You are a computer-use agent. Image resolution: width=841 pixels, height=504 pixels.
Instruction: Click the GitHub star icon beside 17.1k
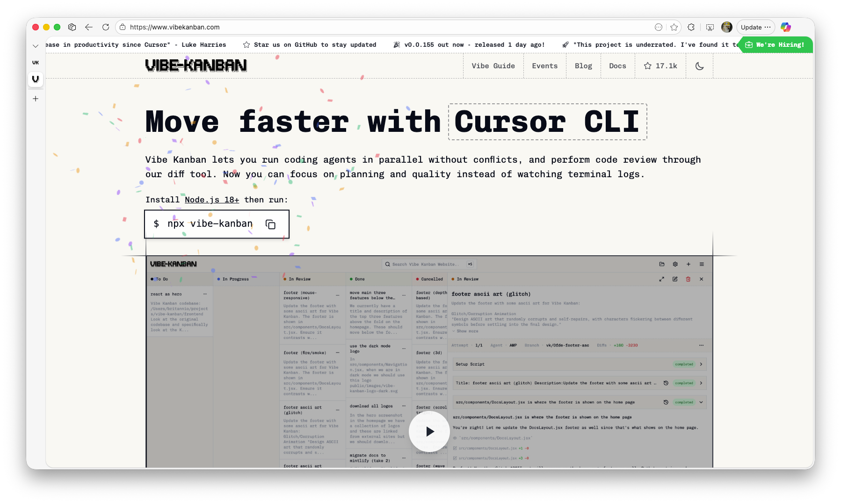click(648, 66)
